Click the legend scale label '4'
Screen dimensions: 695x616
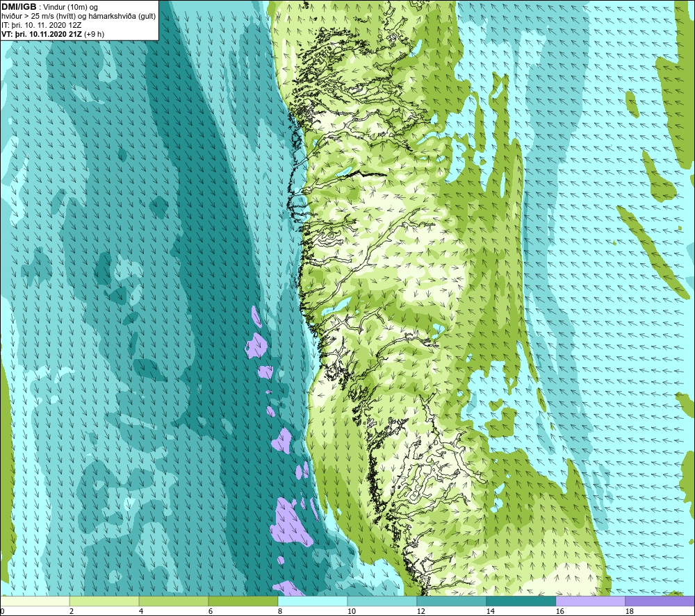click(x=140, y=611)
